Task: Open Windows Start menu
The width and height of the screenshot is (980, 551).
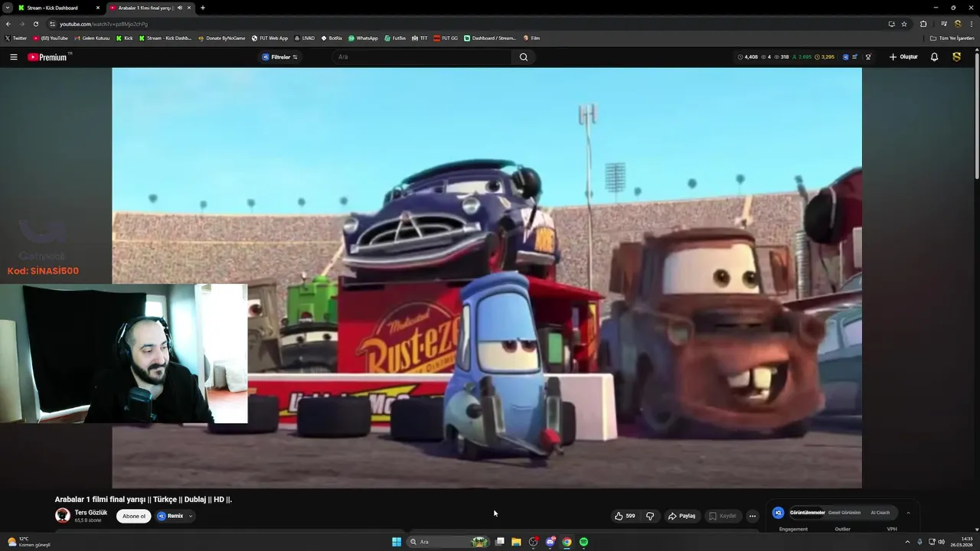Action: (x=397, y=542)
